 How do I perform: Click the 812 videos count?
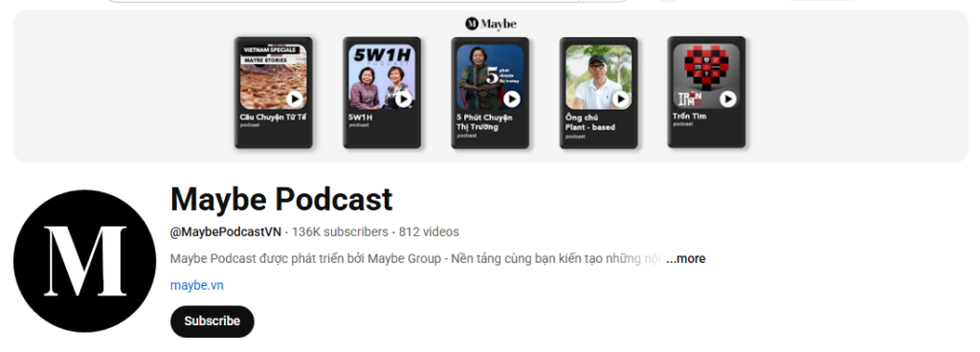429,231
